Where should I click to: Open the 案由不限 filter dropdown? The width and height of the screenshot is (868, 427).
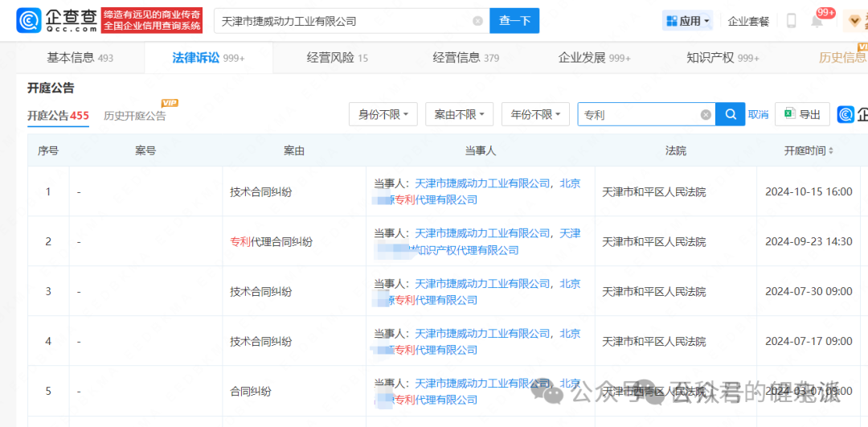click(460, 114)
